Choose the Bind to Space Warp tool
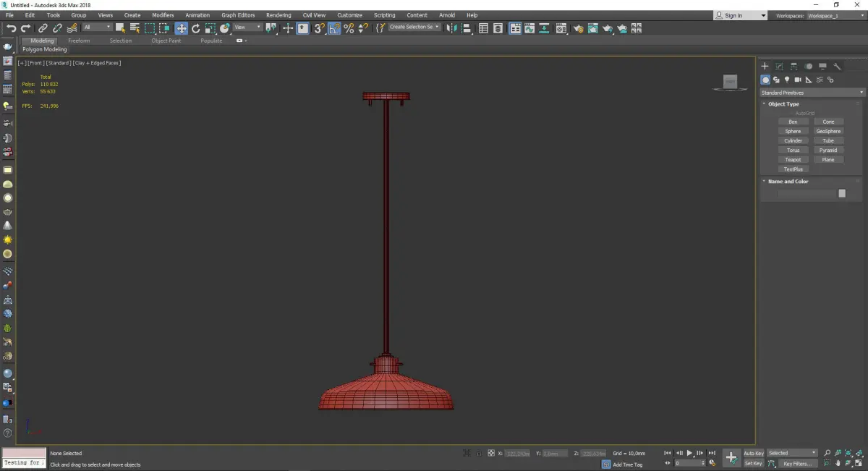 pyautogui.click(x=72, y=28)
